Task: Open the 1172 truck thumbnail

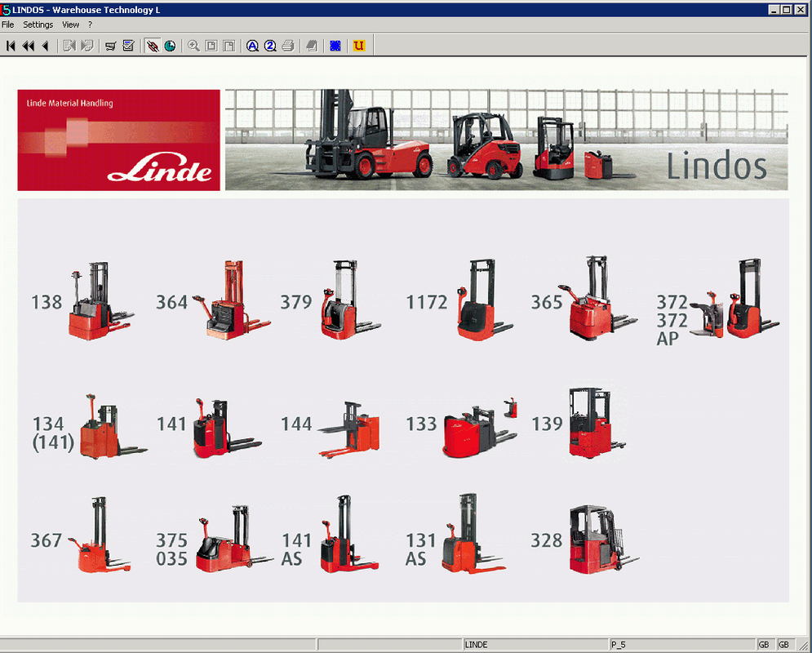Action: (485, 300)
